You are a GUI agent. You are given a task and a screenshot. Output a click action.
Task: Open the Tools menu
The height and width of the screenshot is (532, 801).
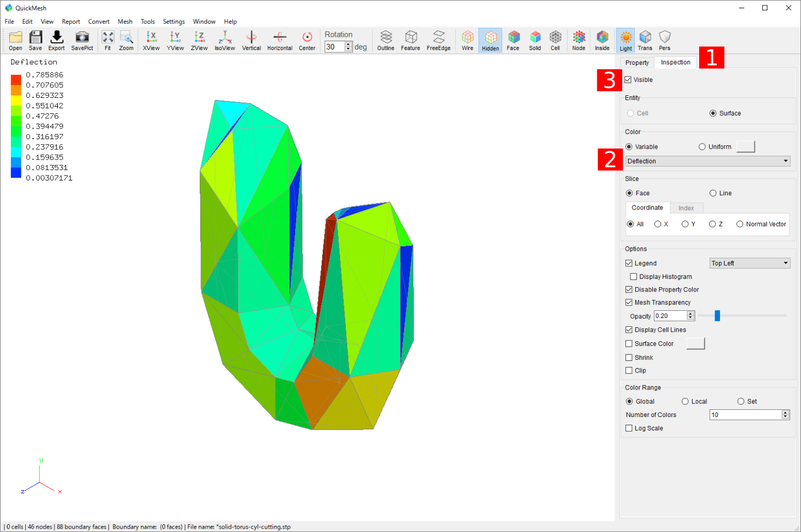tap(148, 21)
